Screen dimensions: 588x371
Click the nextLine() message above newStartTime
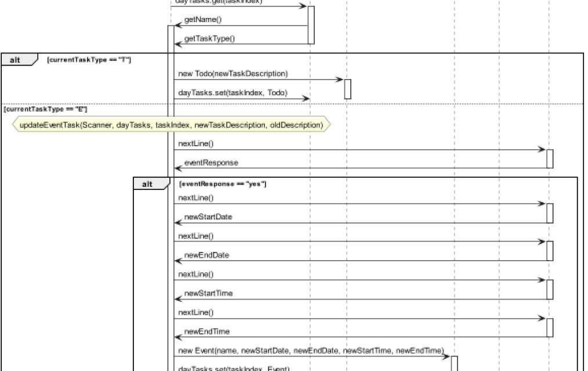tap(196, 275)
